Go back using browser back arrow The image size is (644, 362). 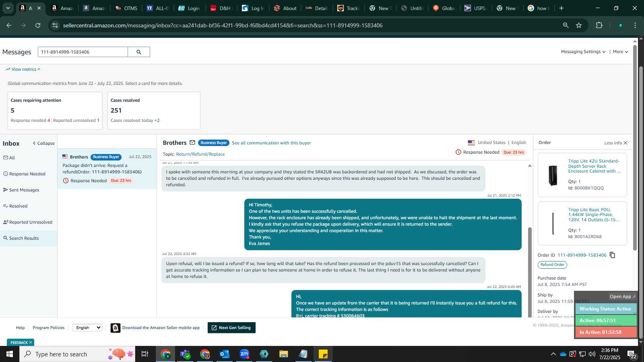point(9,25)
